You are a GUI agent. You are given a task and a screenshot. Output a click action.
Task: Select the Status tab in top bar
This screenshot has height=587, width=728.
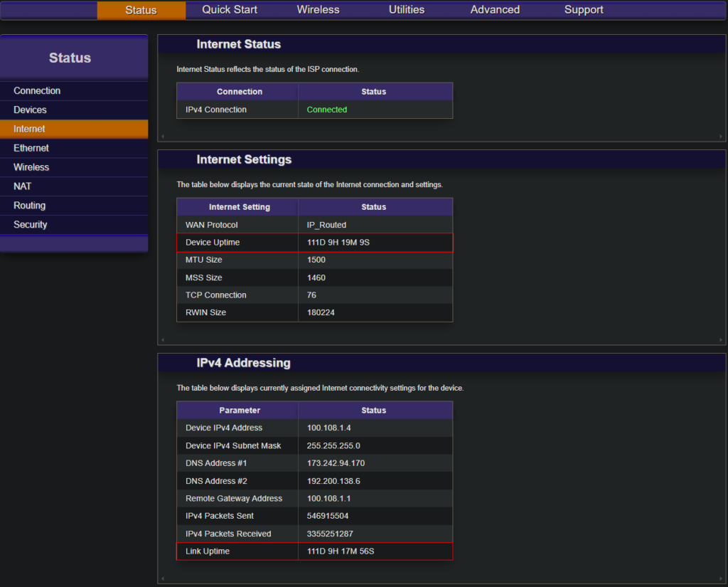pos(141,10)
